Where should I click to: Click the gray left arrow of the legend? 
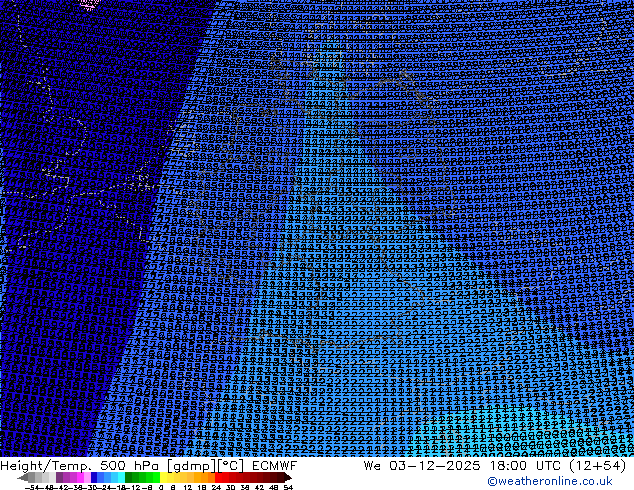pyautogui.click(x=23, y=477)
